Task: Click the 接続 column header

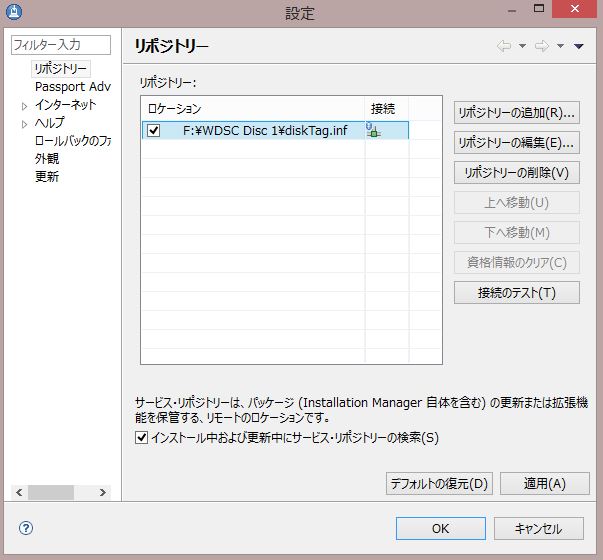Action: click(386, 108)
